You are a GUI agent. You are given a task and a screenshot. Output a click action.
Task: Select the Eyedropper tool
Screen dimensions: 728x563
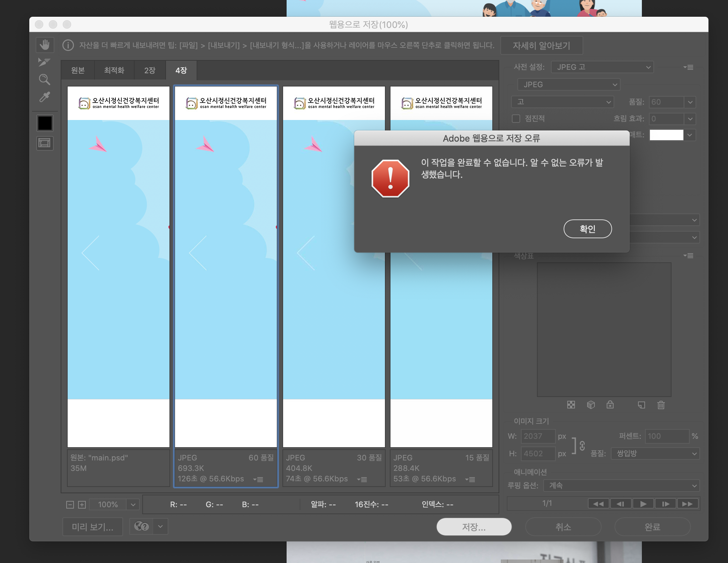45,97
